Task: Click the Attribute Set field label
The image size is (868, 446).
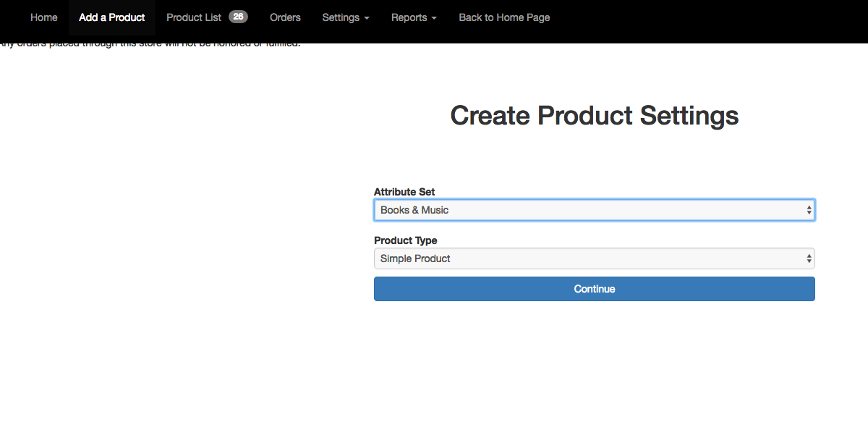Action: (x=404, y=192)
